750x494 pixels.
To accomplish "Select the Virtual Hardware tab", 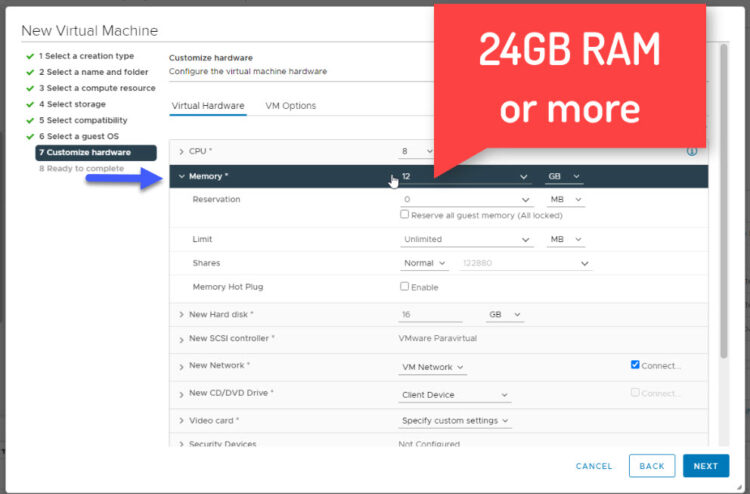I will tap(208, 106).
